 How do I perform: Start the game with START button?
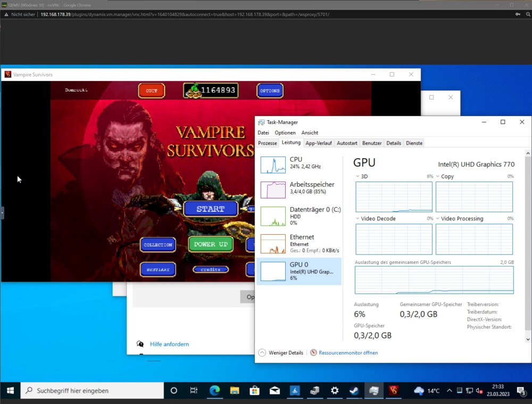click(210, 209)
